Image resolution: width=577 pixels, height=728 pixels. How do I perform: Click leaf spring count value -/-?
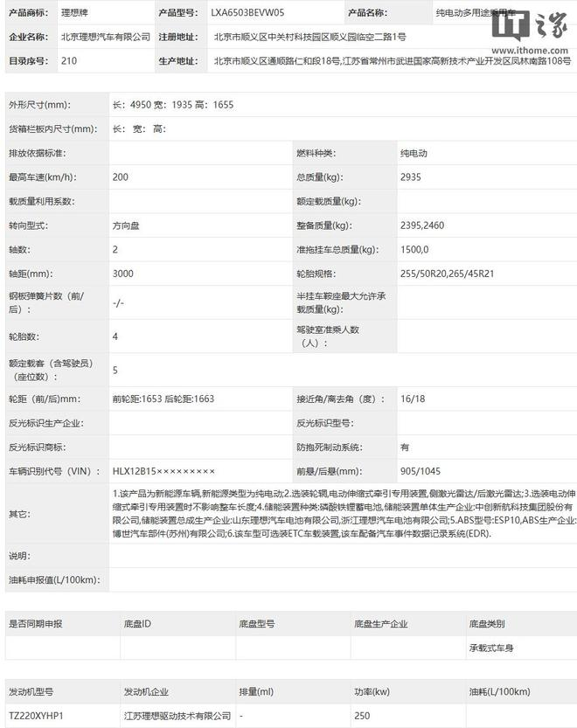[x=118, y=303]
